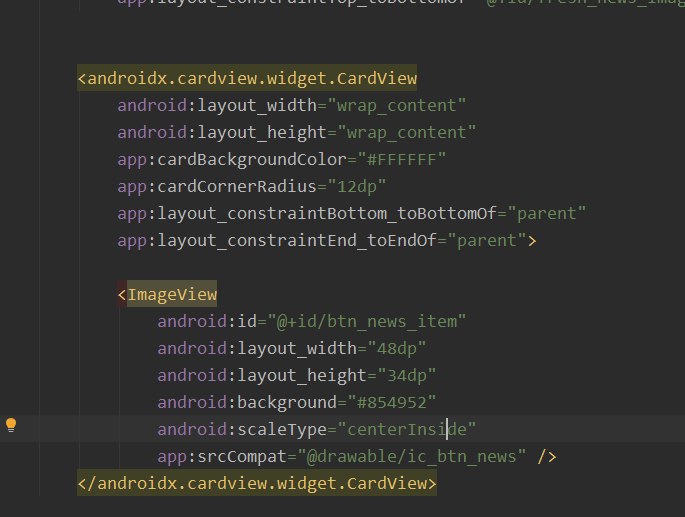Image resolution: width=685 pixels, height=517 pixels.
Task: Click the yellow lightbulb quick-fix icon
Action: (11, 425)
